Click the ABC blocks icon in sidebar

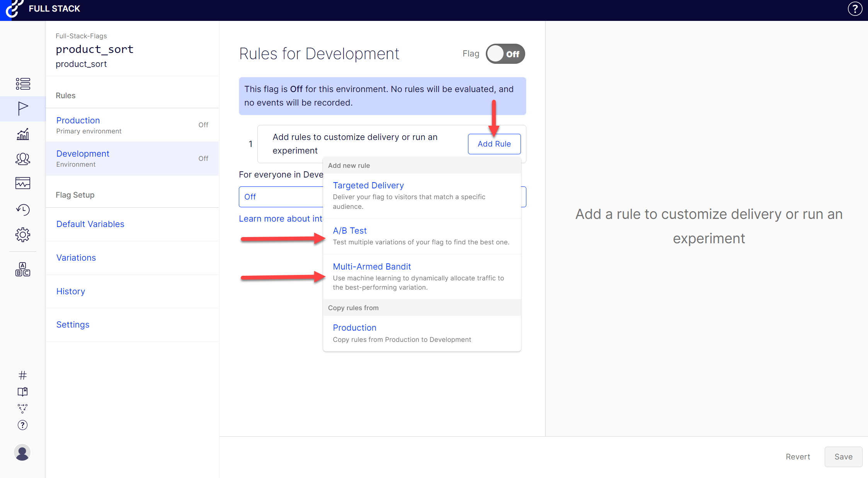tap(23, 269)
